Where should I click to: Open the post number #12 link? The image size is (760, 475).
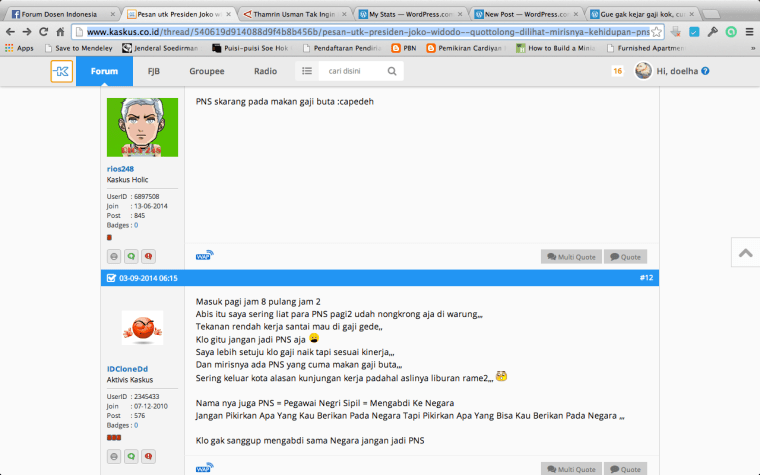(x=646, y=278)
